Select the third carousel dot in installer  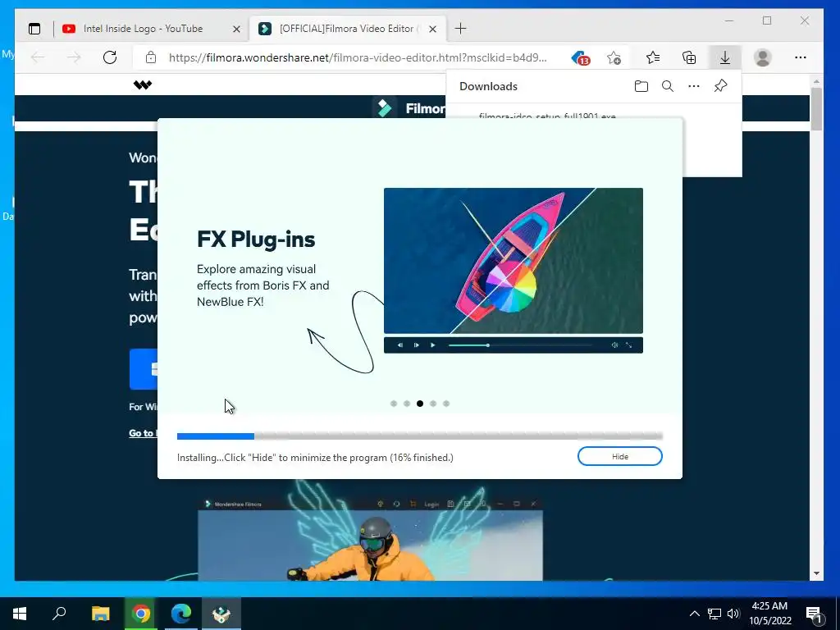420,404
